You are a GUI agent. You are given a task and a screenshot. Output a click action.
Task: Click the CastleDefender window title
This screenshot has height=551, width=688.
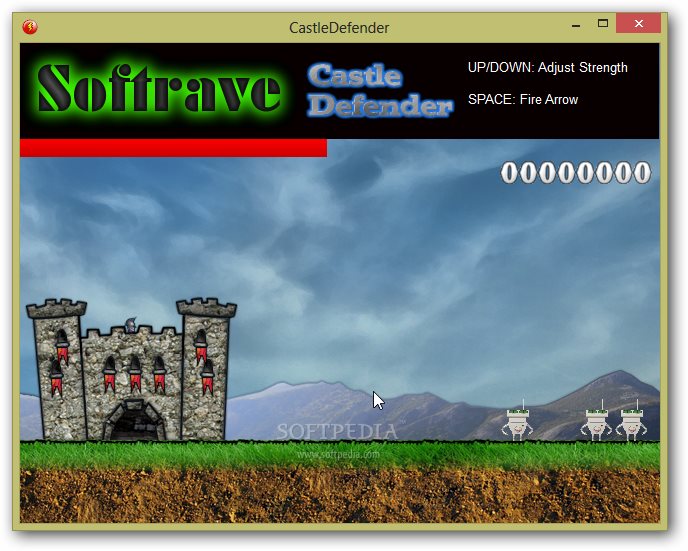tap(339, 28)
